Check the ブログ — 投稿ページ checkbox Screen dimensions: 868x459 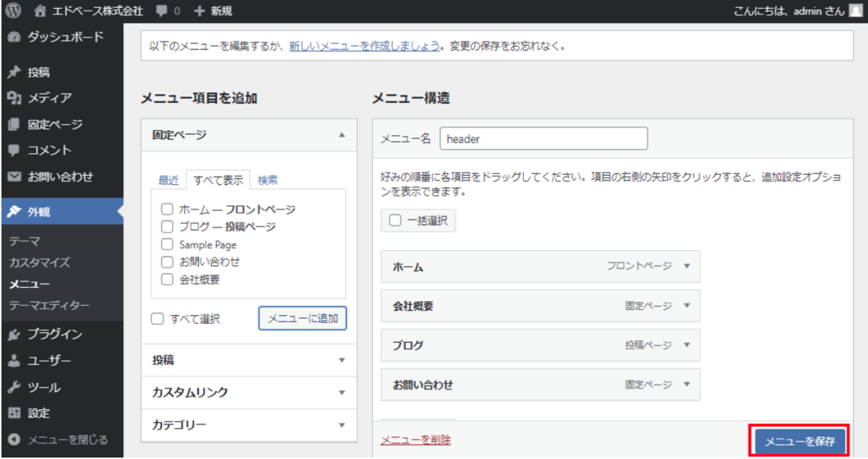point(167,227)
